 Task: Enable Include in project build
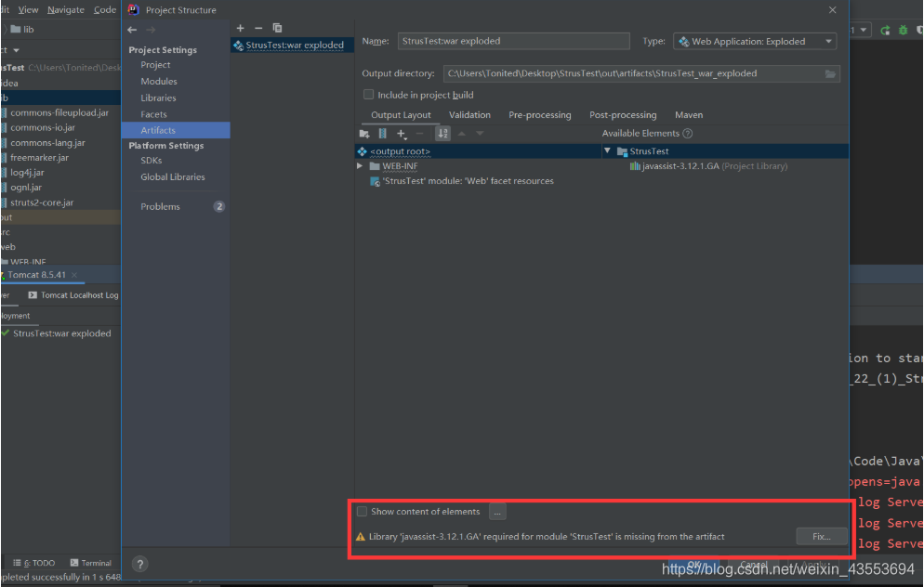pos(369,95)
